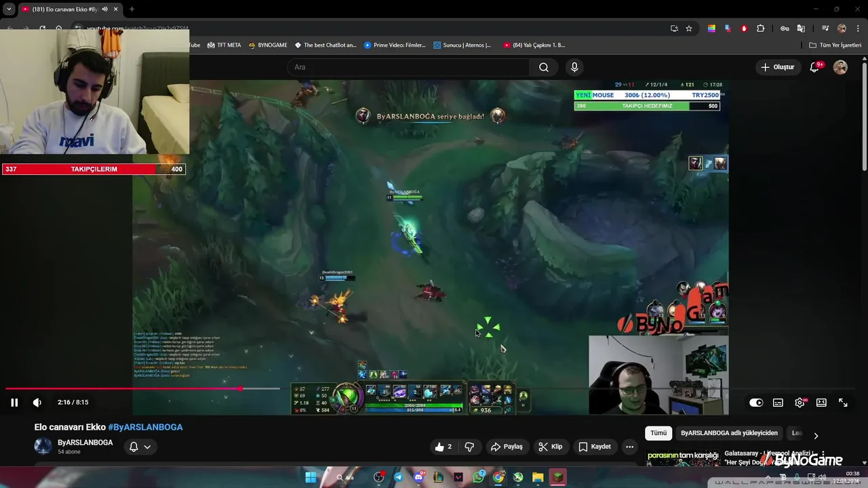Open the password manager key icon
The width and height of the screenshot is (868, 488).
(x=785, y=28)
